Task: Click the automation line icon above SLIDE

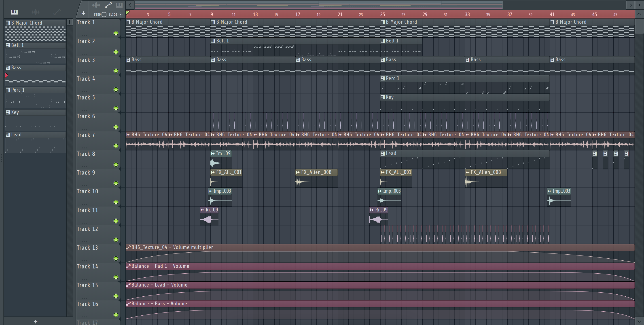Action: point(108,5)
